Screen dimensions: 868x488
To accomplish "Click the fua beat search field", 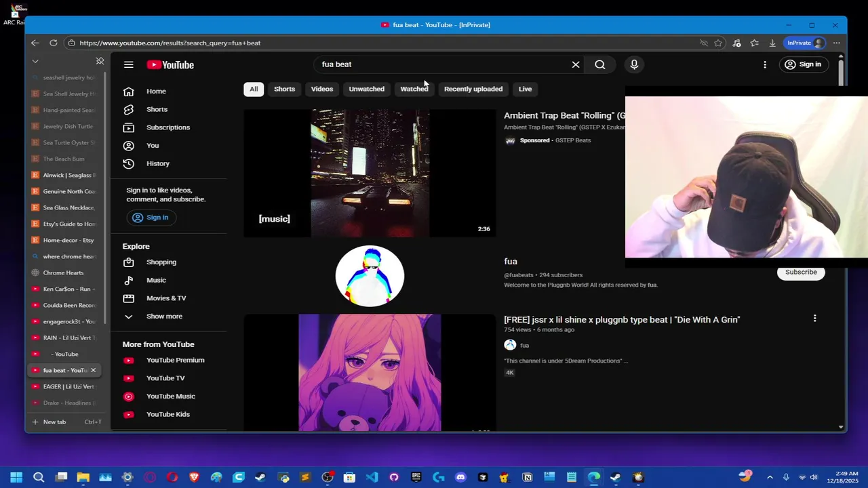I will point(444,64).
